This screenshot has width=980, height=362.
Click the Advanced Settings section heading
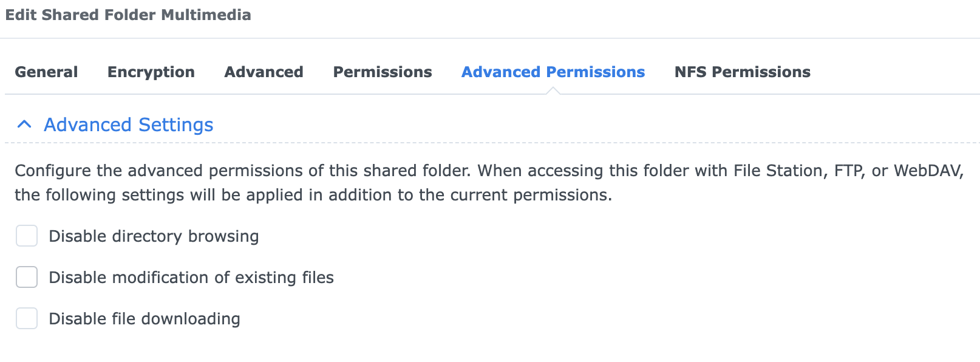[x=128, y=125]
